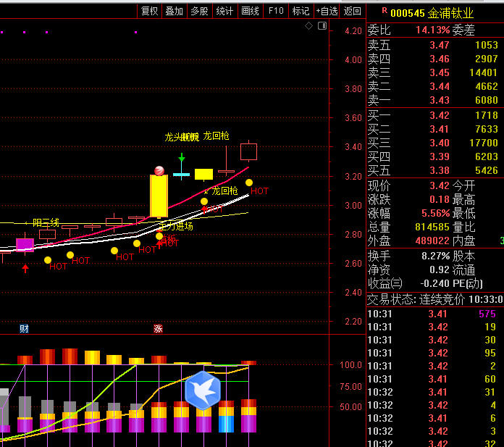The image size is (504, 447).
Task: Click the diamond icon near chart top
Action: (308, 25)
